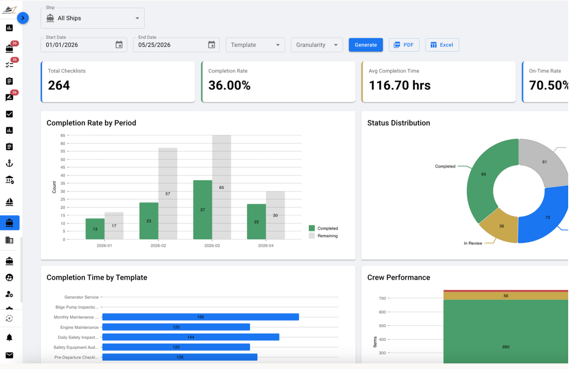
Task: Click the sidebar vertical scrollbar
Action: pyautogui.click(x=21, y=269)
